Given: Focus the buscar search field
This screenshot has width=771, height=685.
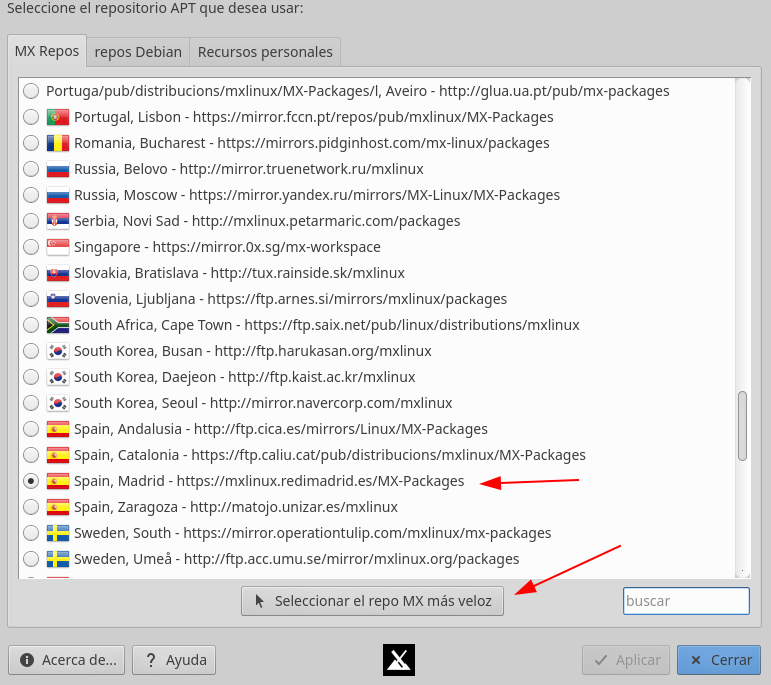Looking at the screenshot, I should 686,601.
